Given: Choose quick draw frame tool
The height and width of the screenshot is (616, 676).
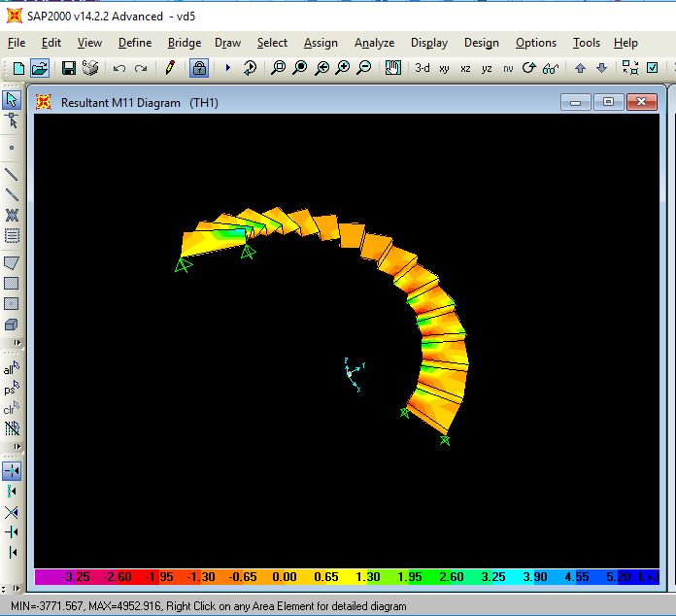Looking at the screenshot, I should pos(12,194).
